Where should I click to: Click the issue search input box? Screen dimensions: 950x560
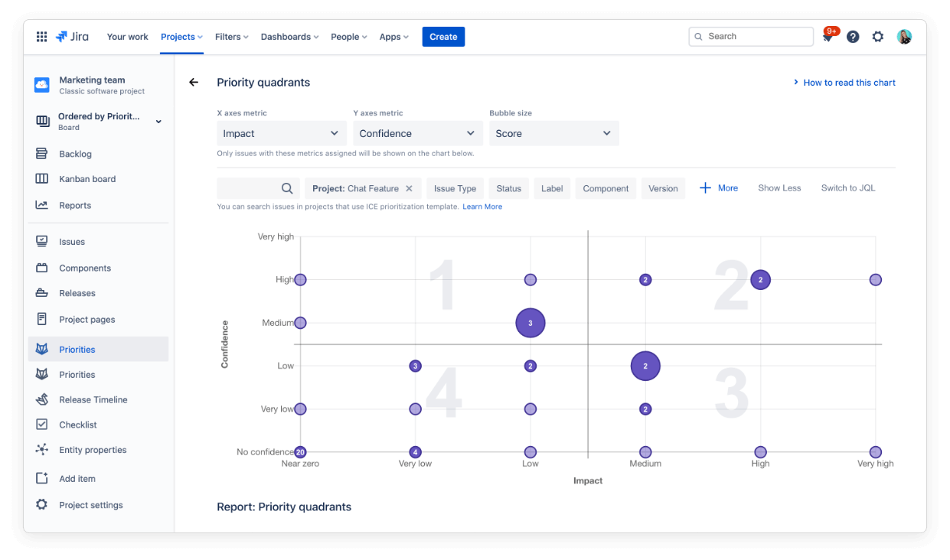(x=259, y=188)
